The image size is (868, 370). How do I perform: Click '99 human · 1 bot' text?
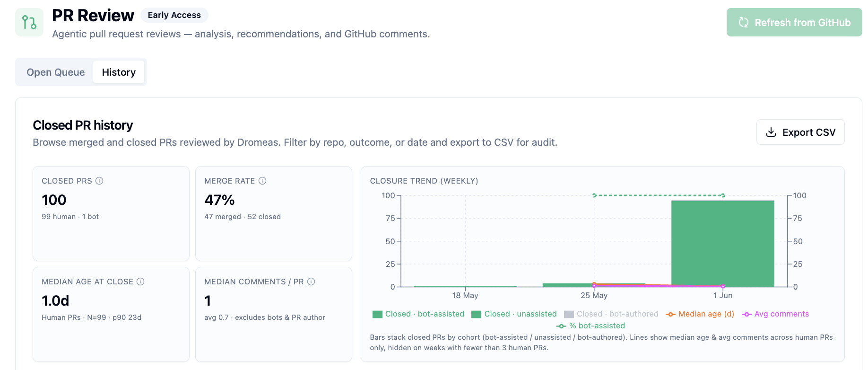[70, 217]
